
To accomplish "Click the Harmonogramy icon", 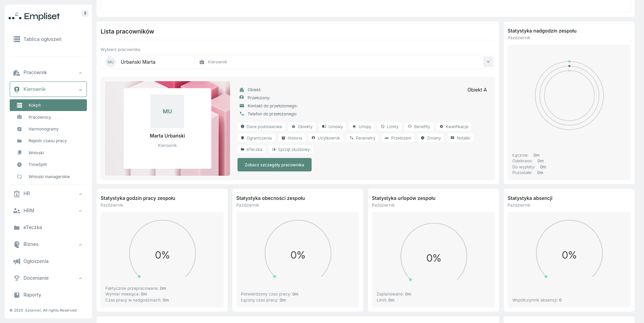I will 19,129.
